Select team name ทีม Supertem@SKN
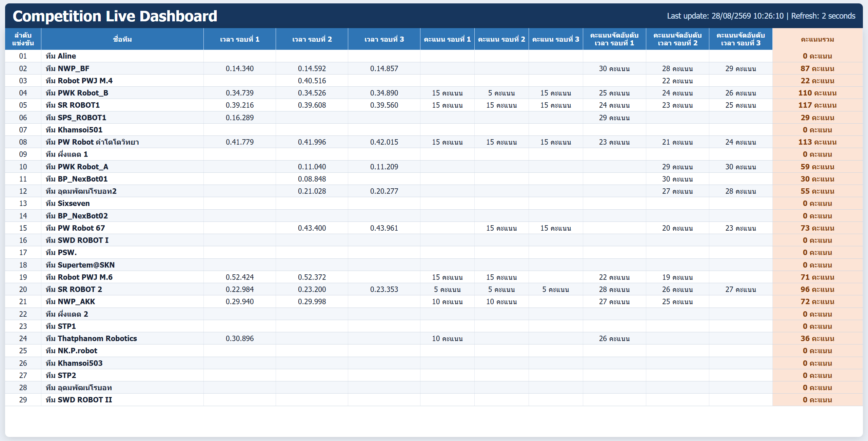This screenshot has height=441, width=868. point(80,265)
